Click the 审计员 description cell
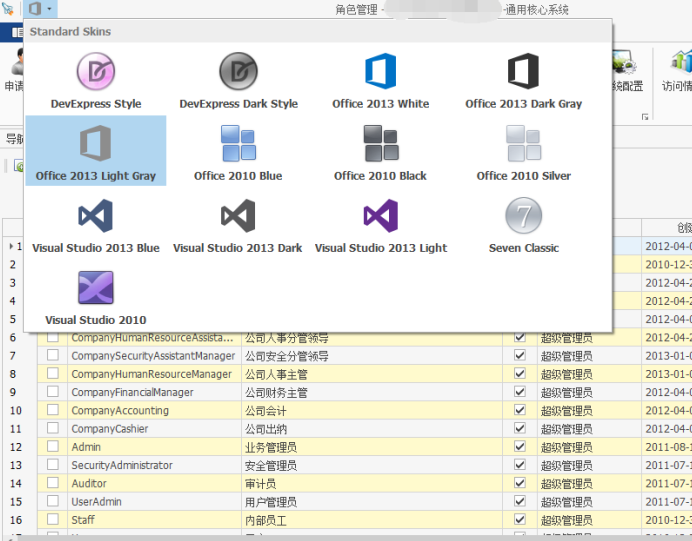The width and height of the screenshot is (692, 541). [372, 484]
